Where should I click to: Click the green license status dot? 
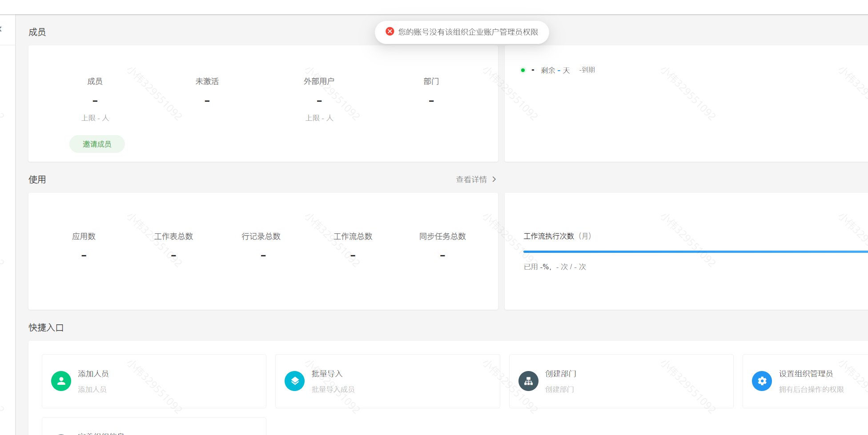pos(523,70)
